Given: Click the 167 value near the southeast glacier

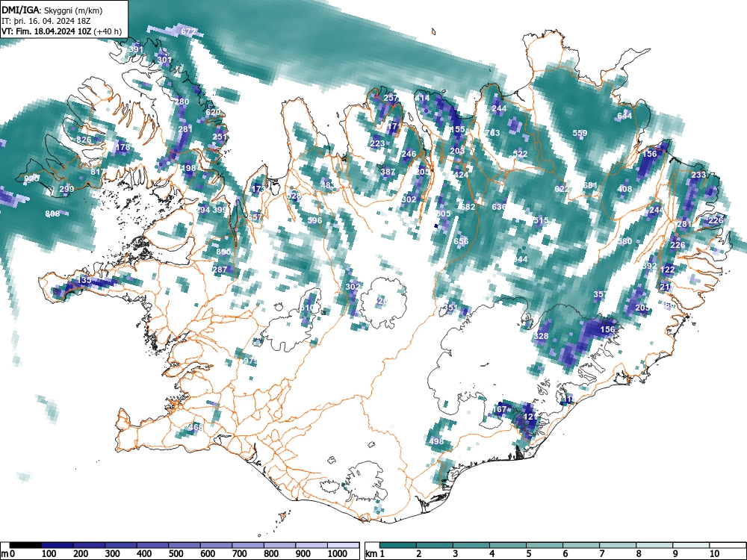Looking at the screenshot, I should (499, 409).
